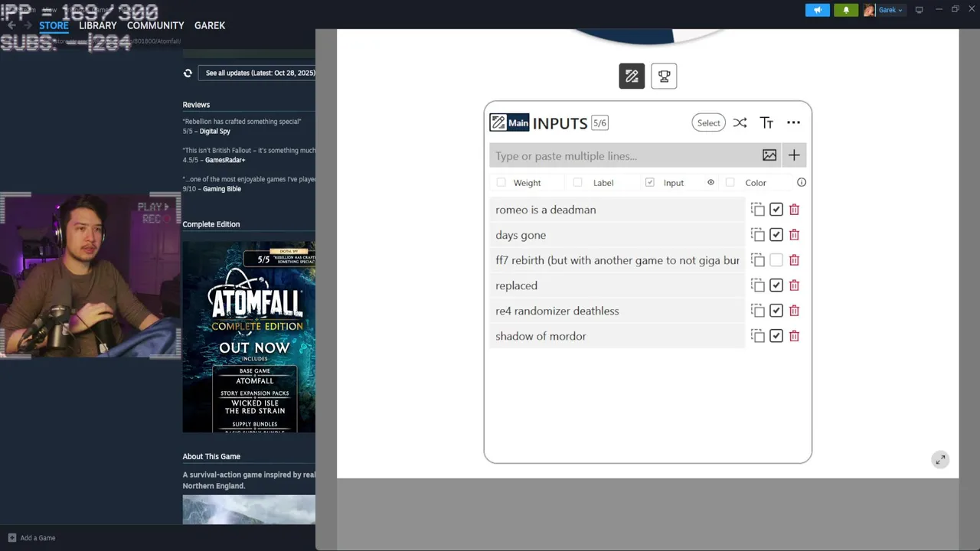980x551 pixels.
Task: Open the inputs editor pencil icon above the panel
Action: (632, 76)
